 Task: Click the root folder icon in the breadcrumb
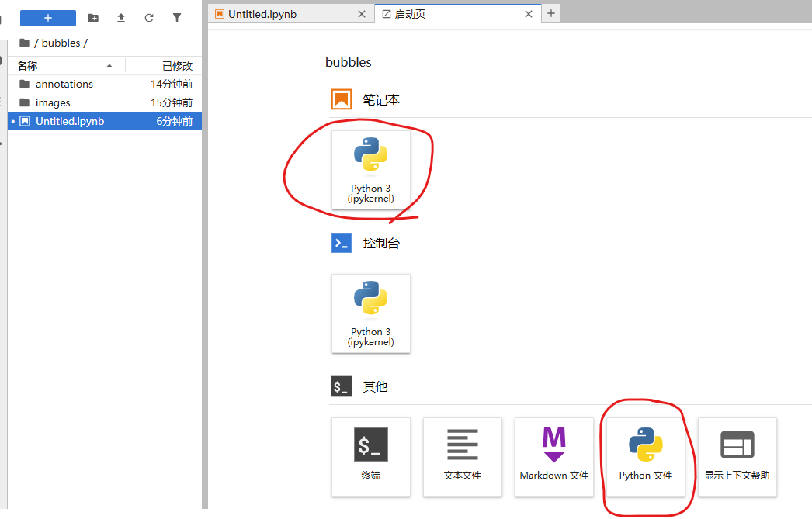24,43
